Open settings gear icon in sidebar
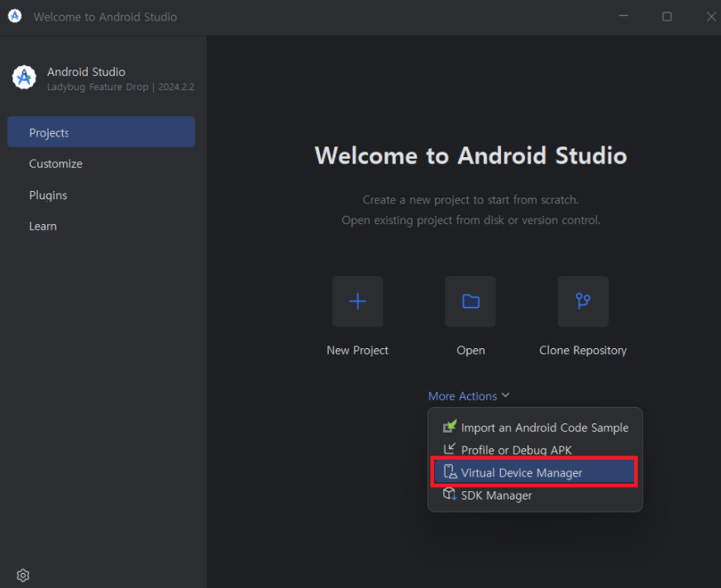Viewport: 721px width, 588px height. (23, 575)
